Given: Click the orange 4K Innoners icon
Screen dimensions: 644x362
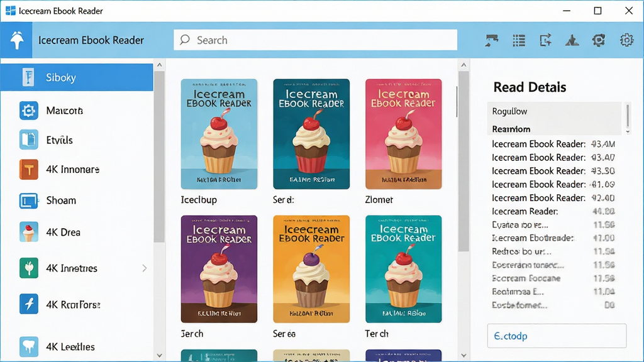Looking at the screenshot, I should (29, 169).
